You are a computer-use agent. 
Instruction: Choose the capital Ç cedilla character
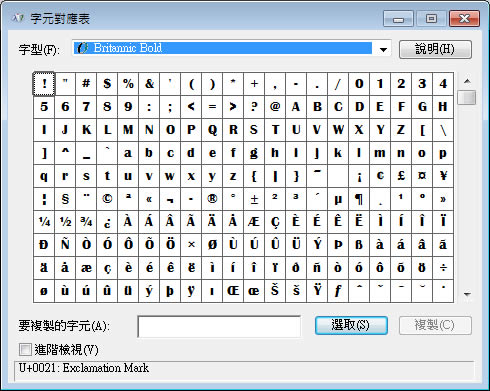click(275, 222)
